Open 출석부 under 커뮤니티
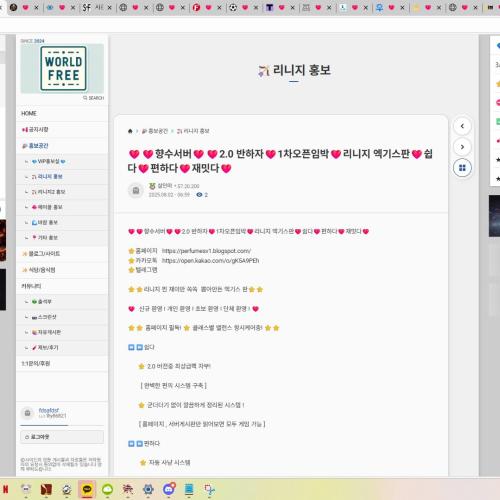 [41, 302]
